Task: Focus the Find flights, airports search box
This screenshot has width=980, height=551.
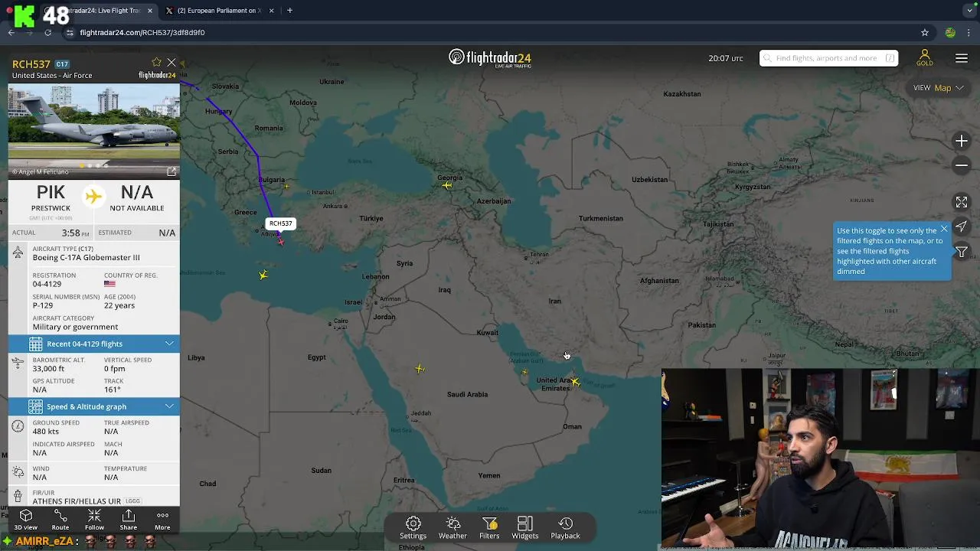Action: pyautogui.click(x=828, y=58)
